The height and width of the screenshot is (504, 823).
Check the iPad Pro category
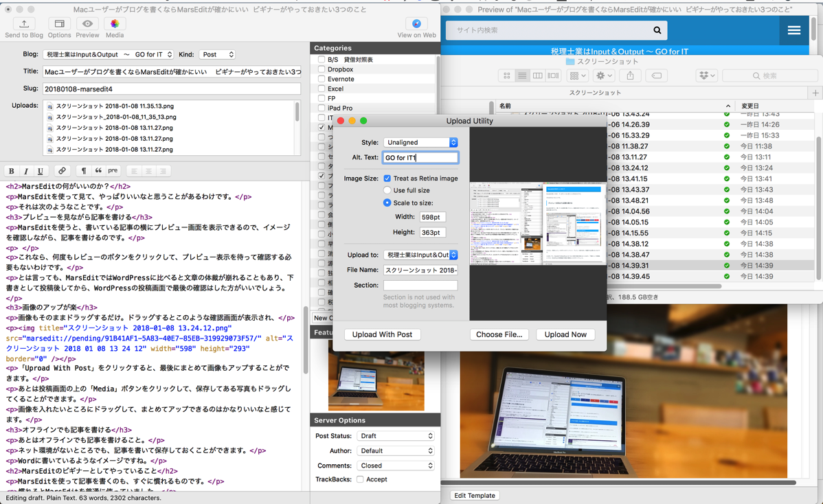(x=322, y=108)
